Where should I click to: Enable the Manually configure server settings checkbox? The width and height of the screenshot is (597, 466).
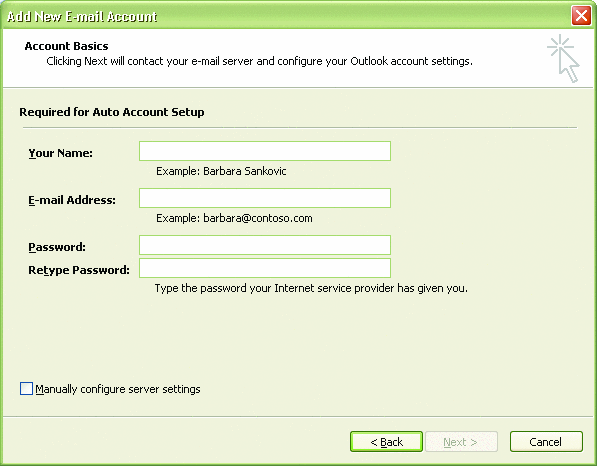pos(26,389)
